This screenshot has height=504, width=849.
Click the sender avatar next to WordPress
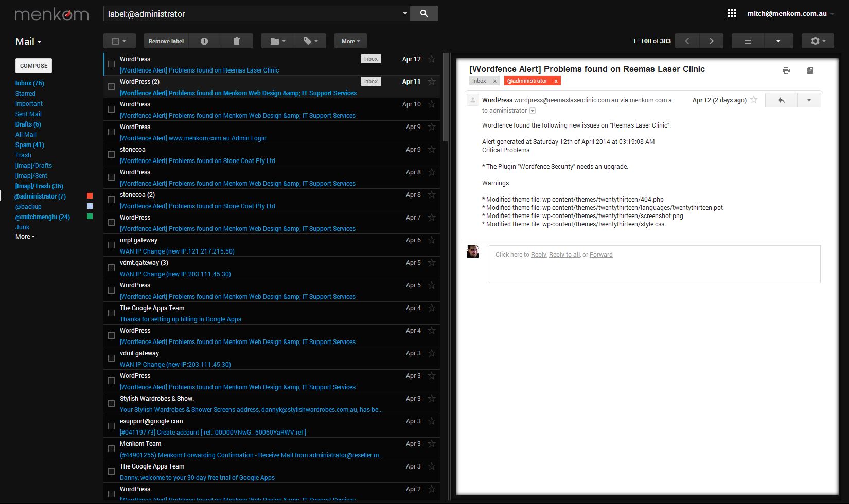point(472,100)
